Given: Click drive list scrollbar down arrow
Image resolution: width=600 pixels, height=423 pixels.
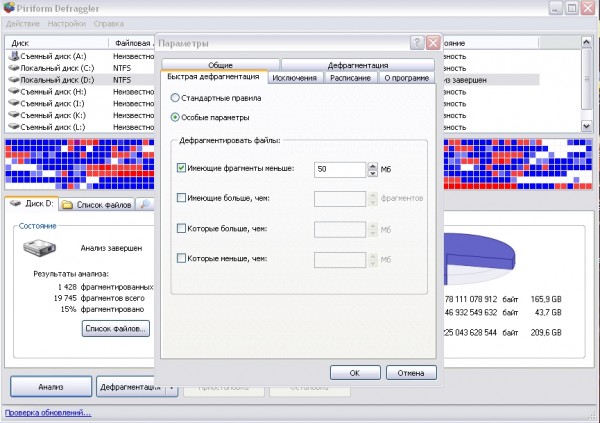Looking at the screenshot, I should [587, 126].
